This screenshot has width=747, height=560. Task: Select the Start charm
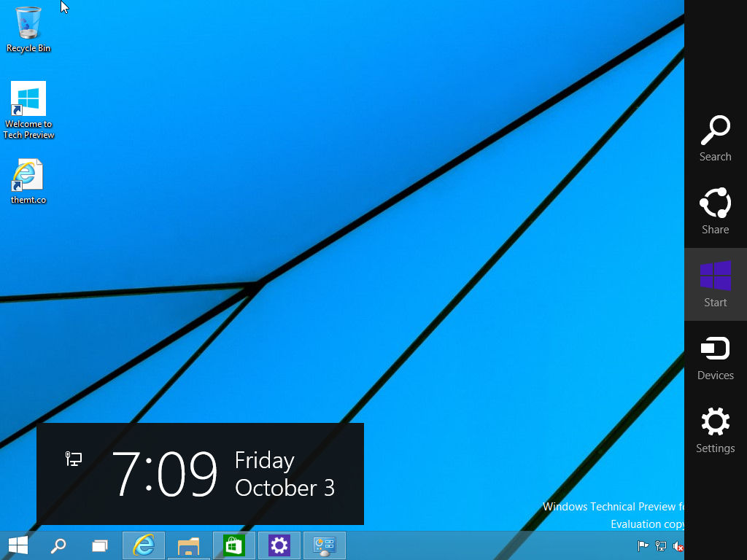point(715,284)
